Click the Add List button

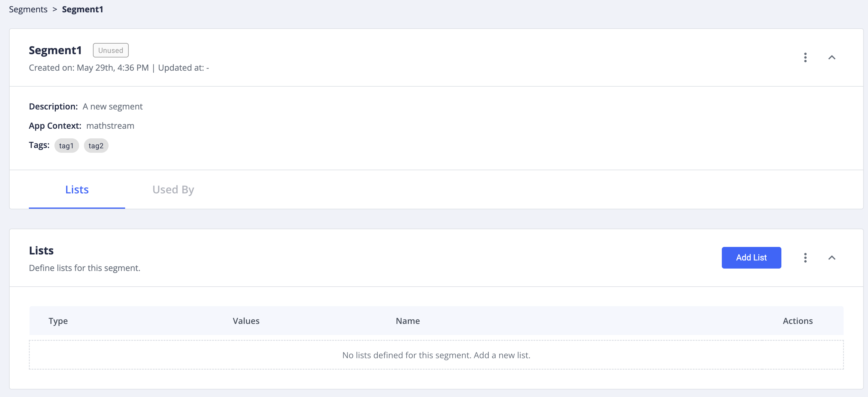tap(751, 258)
